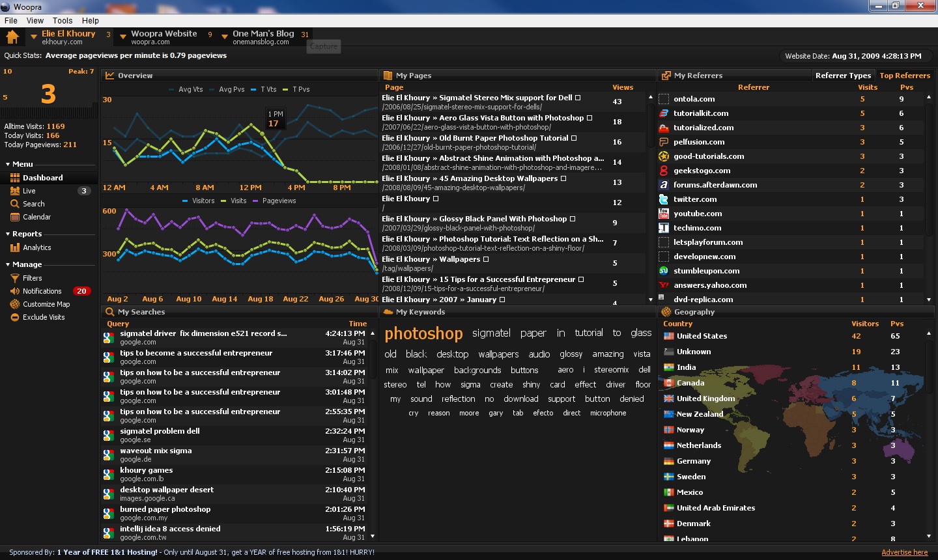This screenshot has width=938, height=560.
Task: Click the Customize Map globe icon
Action: (x=15, y=304)
